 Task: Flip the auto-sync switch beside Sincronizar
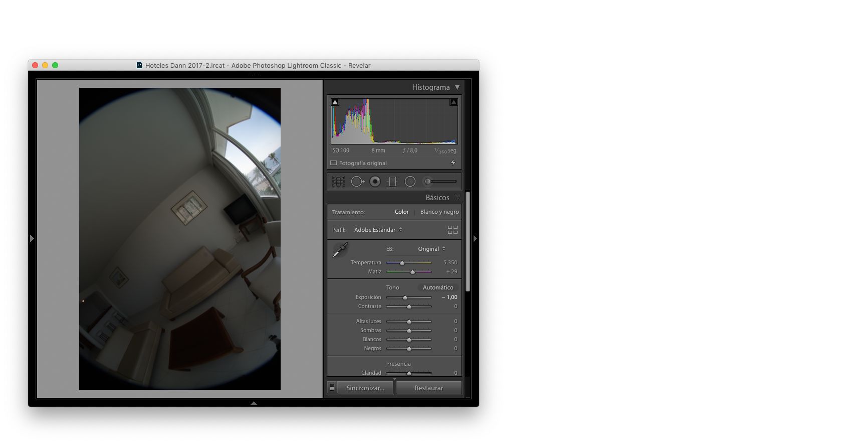(x=332, y=388)
